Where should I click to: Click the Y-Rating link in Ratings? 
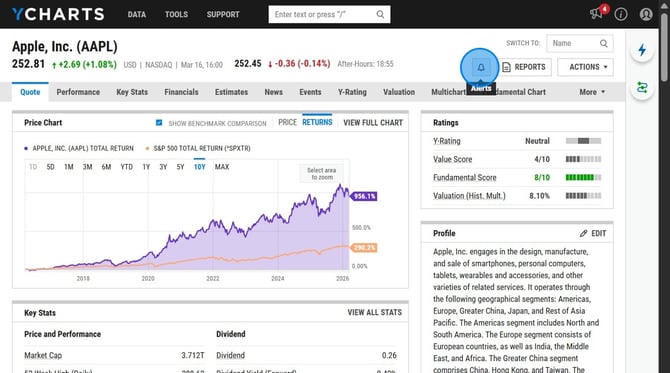pyautogui.click(x=447, y=141)
